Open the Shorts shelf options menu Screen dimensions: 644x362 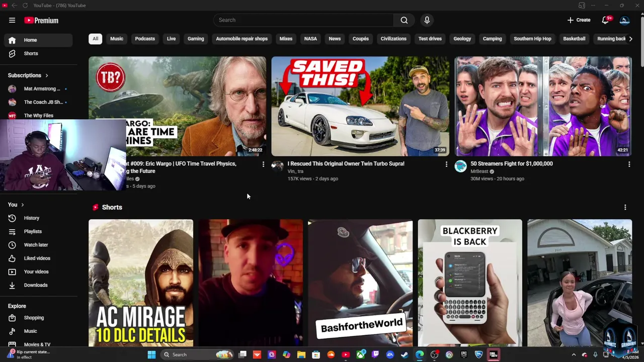click(x=625, y=207)
